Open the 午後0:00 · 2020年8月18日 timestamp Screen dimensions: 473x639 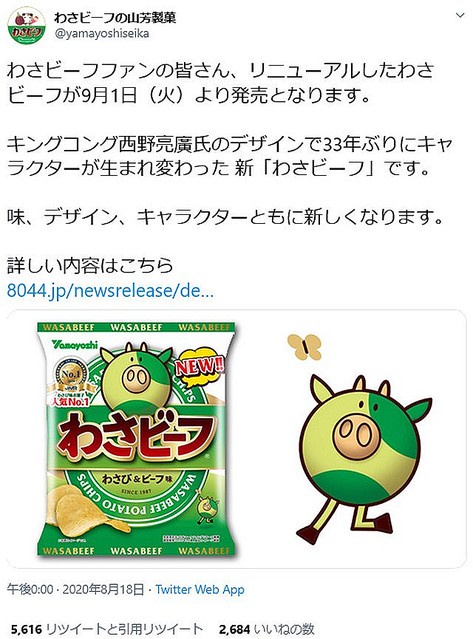tap(75, 589)
